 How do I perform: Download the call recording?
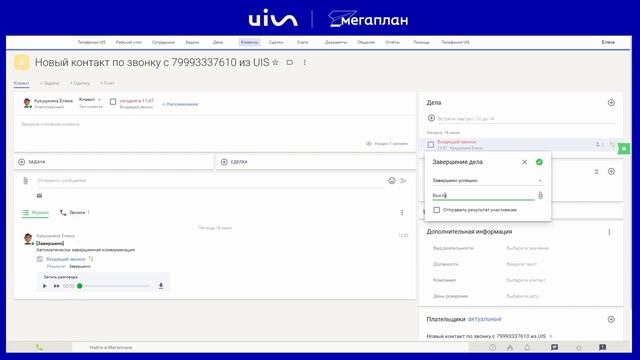161,286
